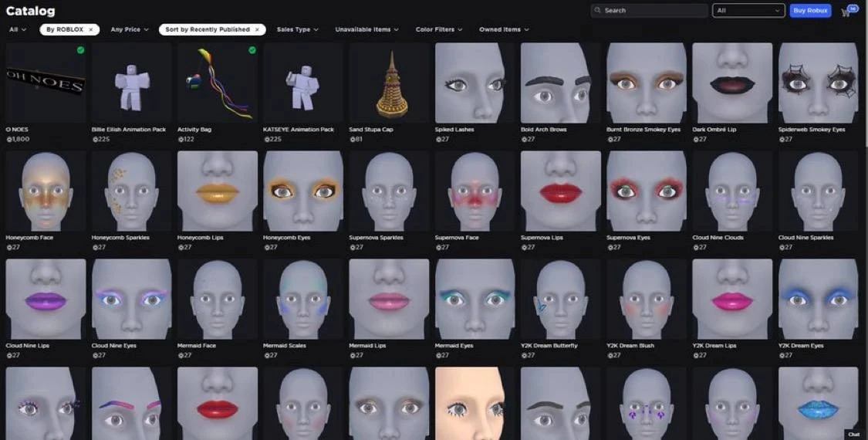Open the Dark Ombré Lip thumbnail
868x440 pixels.
732,83
